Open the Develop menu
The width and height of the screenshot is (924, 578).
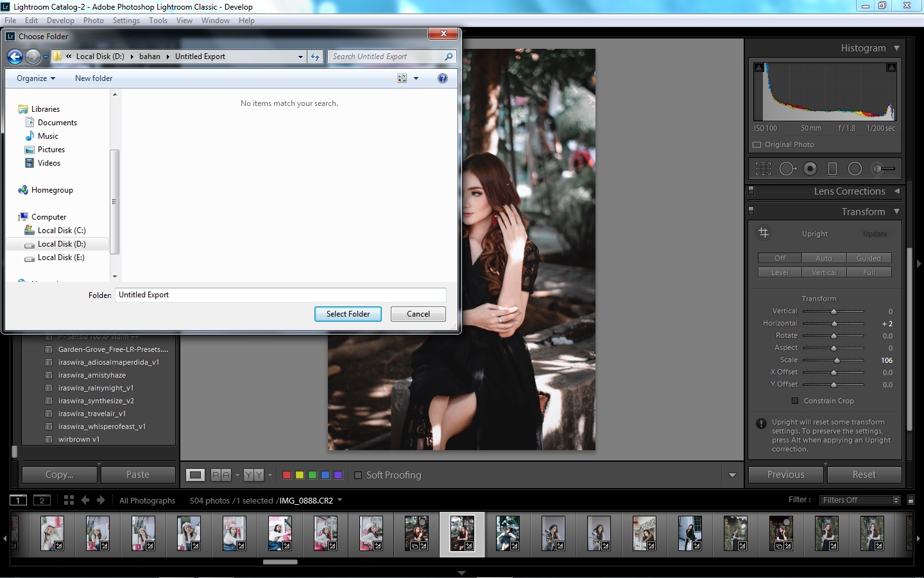point(60,21)
